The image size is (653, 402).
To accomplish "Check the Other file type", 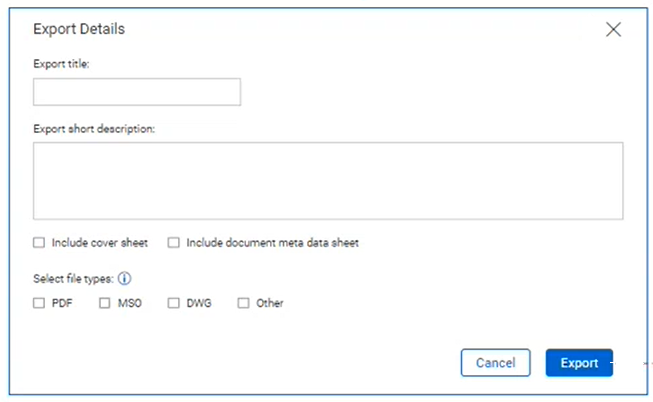I will point(243,303).
